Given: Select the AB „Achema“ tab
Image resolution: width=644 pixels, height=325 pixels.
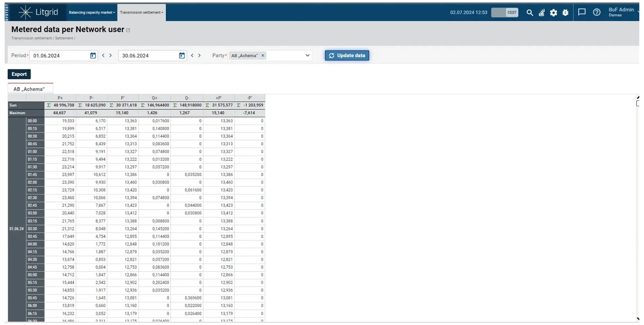Looking at the screenshot, I should (x=29, y=89).
